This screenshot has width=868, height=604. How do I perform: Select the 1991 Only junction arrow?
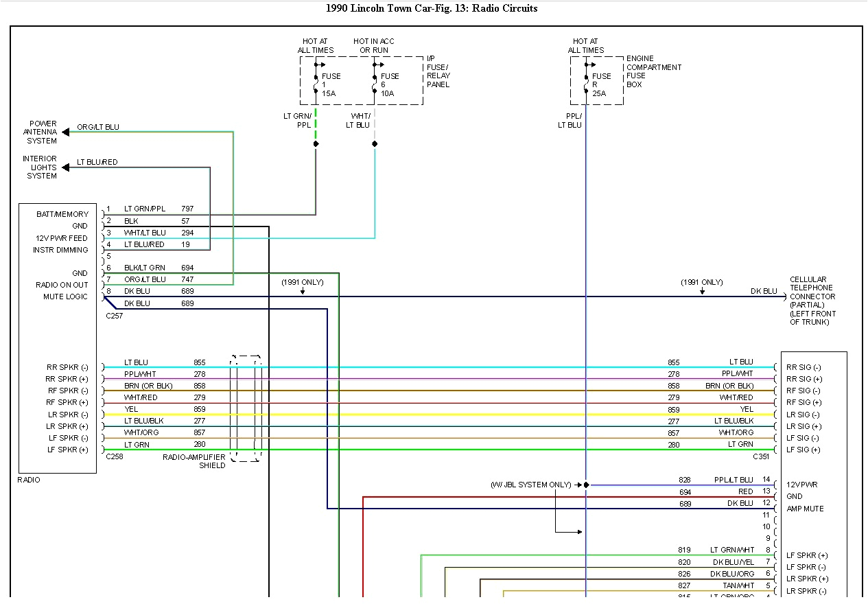coord(302,290)
